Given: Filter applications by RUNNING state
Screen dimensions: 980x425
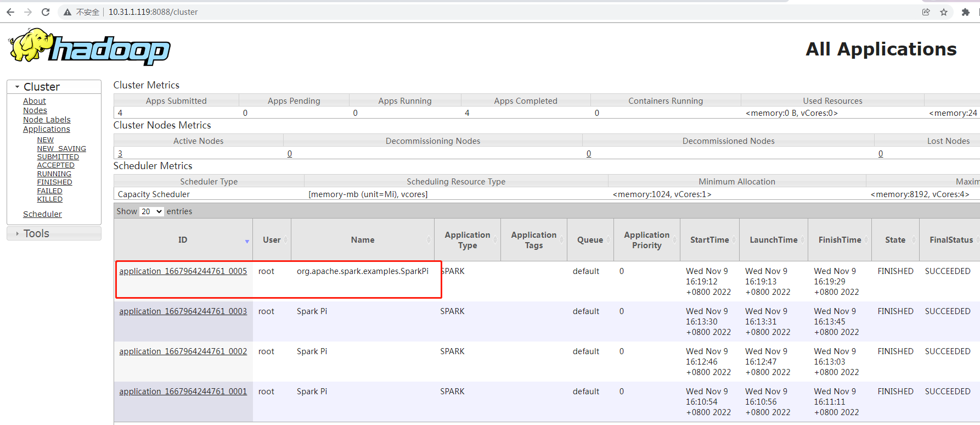Looking at the screenshot, I should pyautogui.click(x=54, y=174).
